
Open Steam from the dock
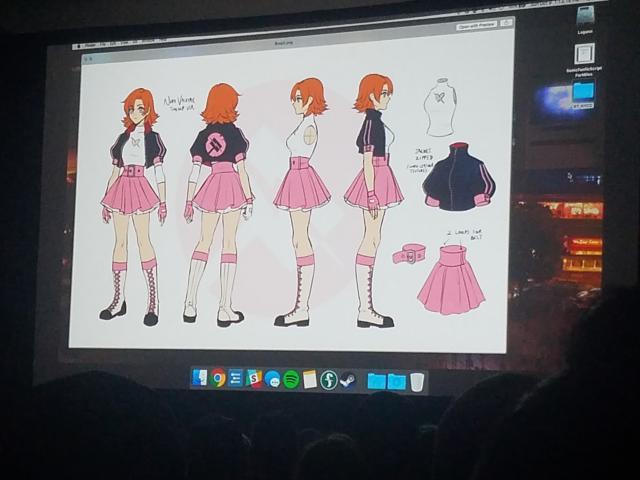(x=347, y=380)
